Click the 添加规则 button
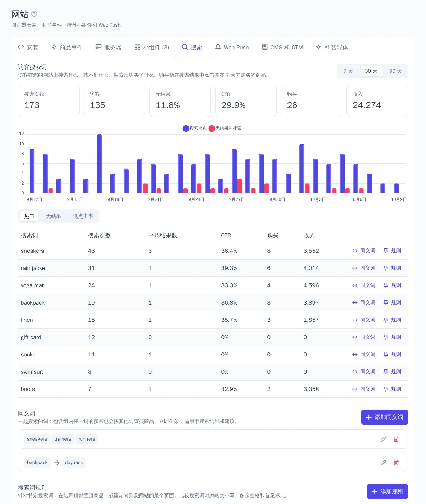Viewport: 426px width, 504px height. (388, 491)
